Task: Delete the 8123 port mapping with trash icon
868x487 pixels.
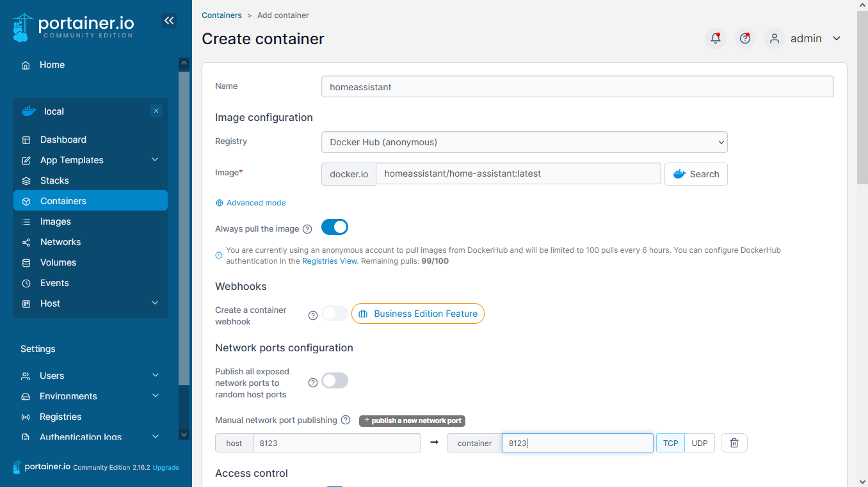Action: (734, 443)
